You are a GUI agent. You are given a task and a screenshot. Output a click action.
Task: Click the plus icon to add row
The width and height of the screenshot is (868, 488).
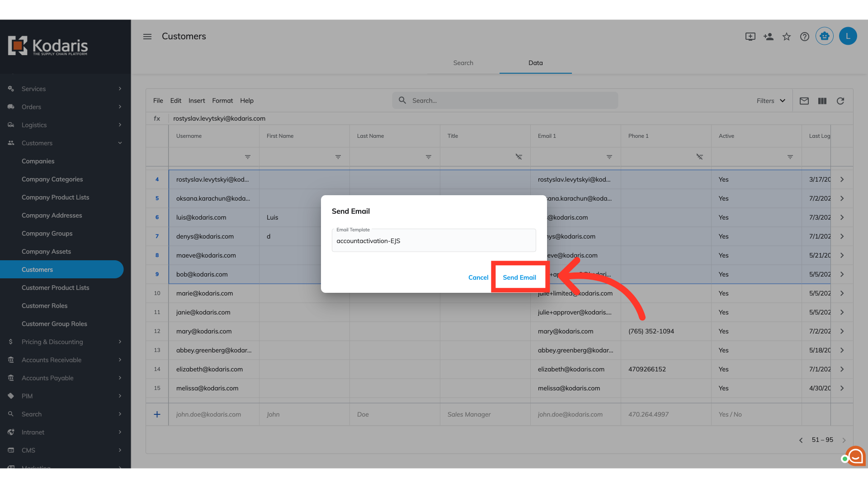157,414
